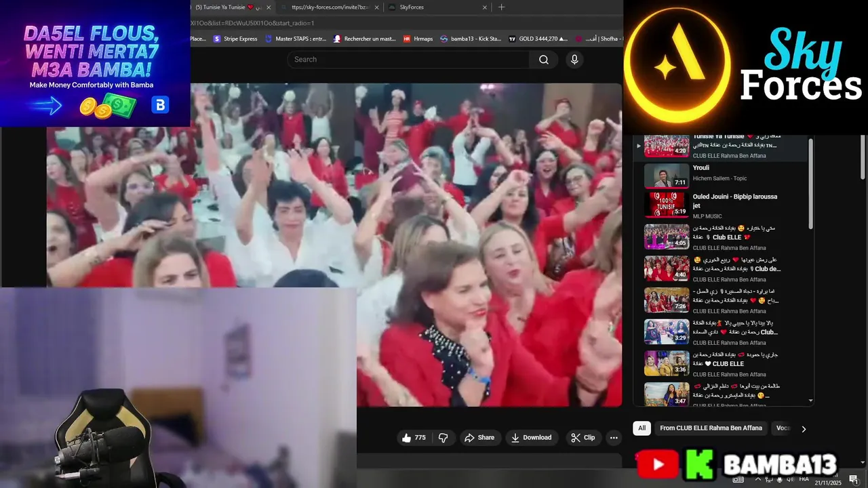Open Windows notification center icon

point(854,479)
